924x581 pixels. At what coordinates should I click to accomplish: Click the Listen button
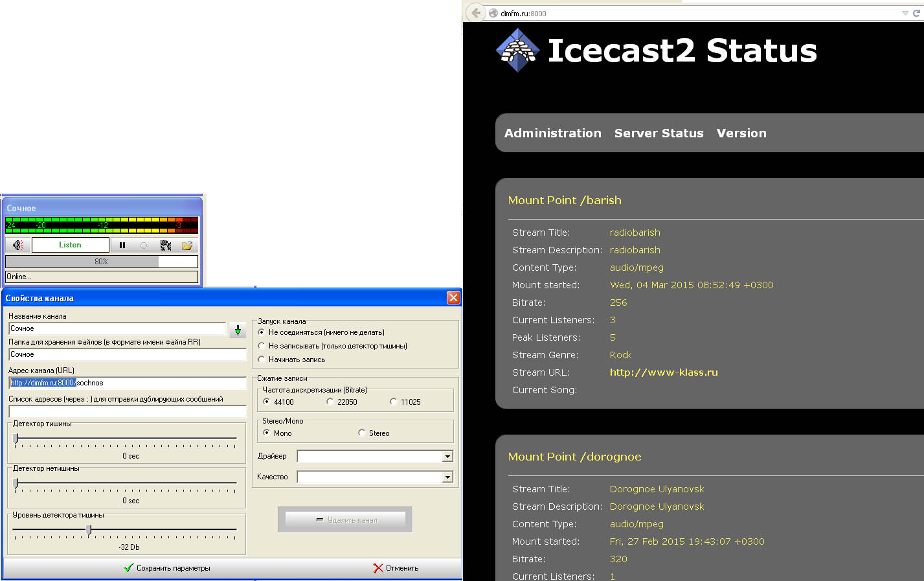pyautogui.click(x=70, y=245)
